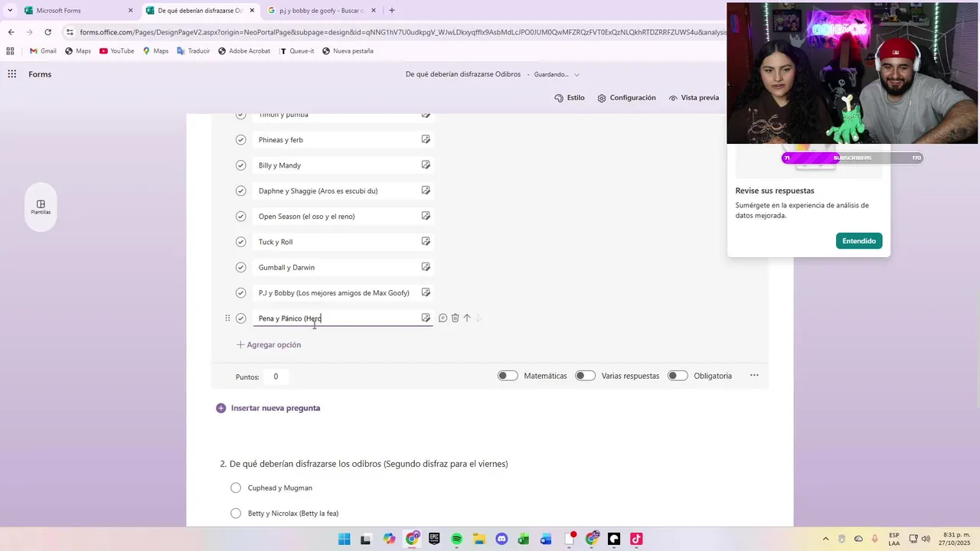Expand the form title dropdown chevron

click(577, 74)
